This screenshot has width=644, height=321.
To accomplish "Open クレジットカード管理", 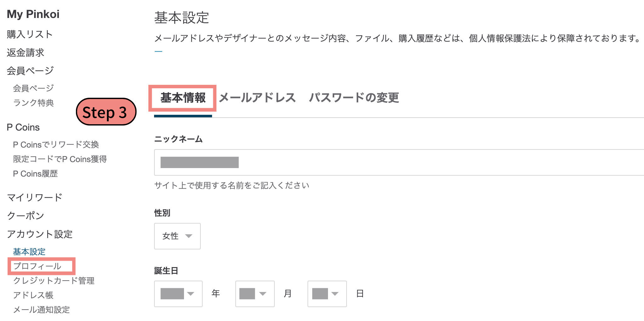I will coord(54,280).
